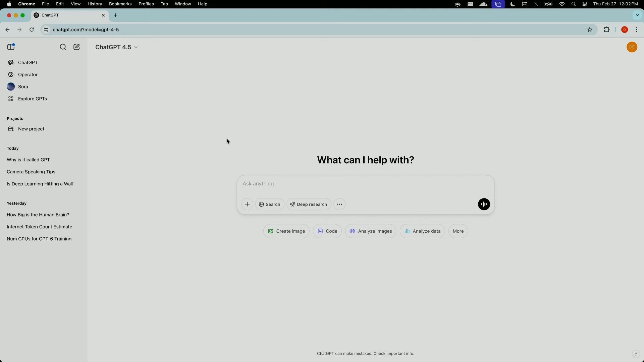Expand the More suggestions chip
Viewport: 644px width, 362px height.
point(458,231)
